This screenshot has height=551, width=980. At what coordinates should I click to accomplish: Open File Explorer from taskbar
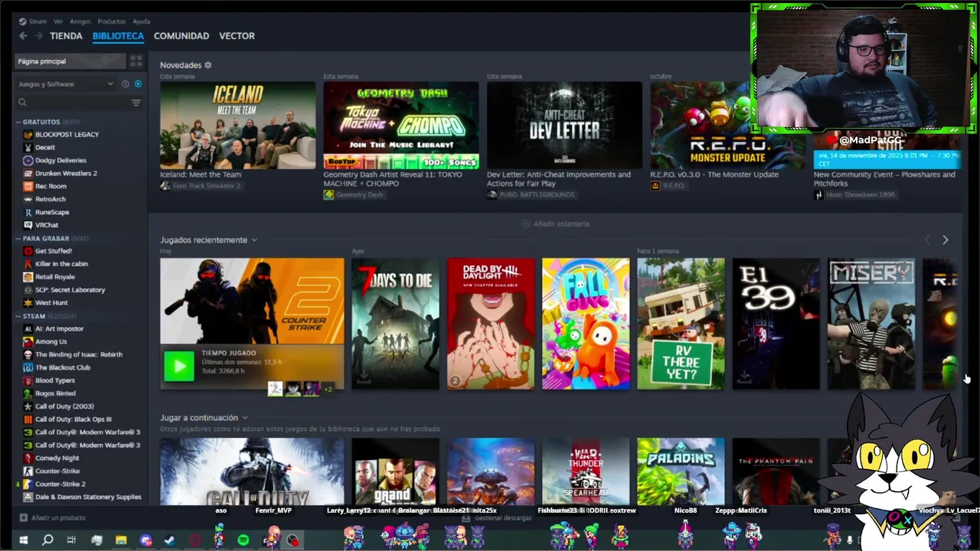tap(121, 540)
